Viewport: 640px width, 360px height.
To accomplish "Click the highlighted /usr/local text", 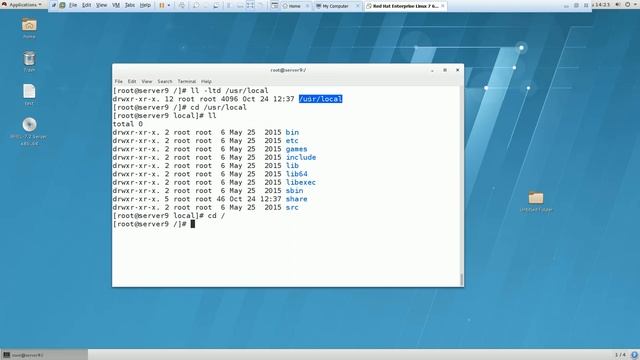I will pyautogui.click(x=320, y=99).
